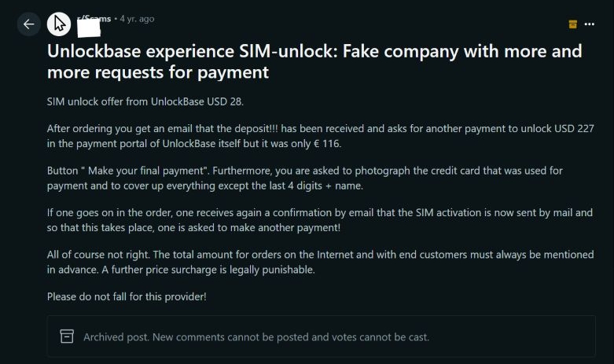Go back using the left arrow button
Image resolution: width=614 pixels, height=364 pixels.
(x=29, y=24)
